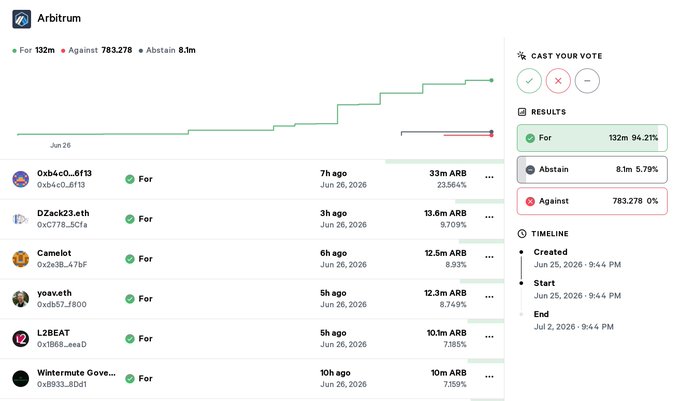This screenshot has height=401, width=680.
Task: Click the Arbitrum logo icon
Action: click(22, 19)
